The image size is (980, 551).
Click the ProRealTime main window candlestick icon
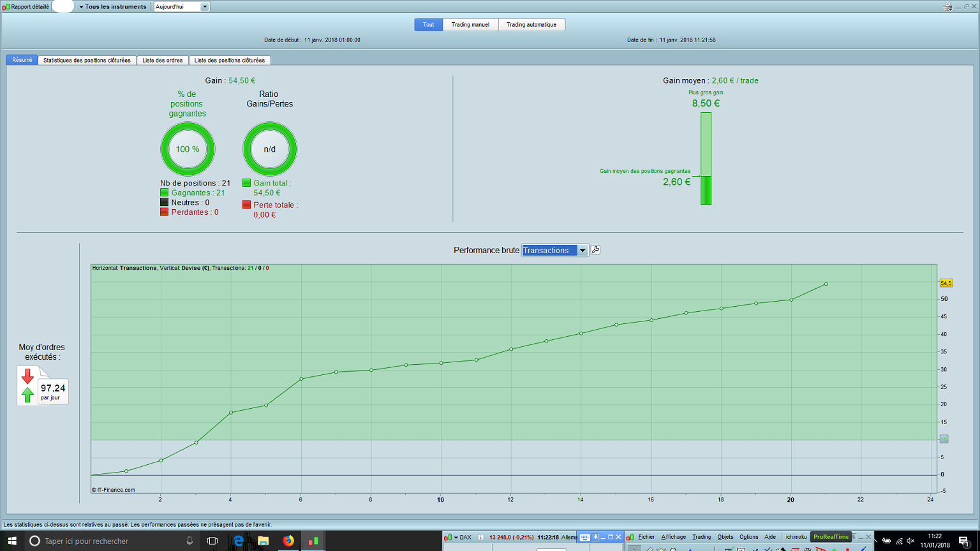coord(630,537)
